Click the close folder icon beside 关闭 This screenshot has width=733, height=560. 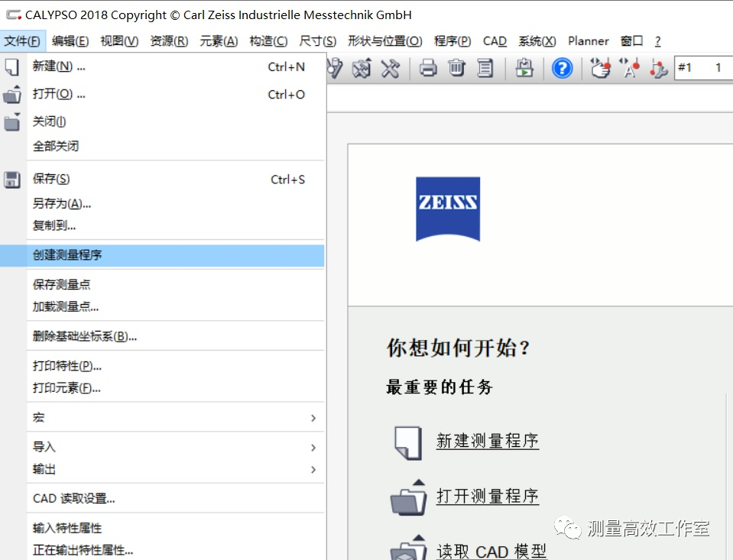12,122
